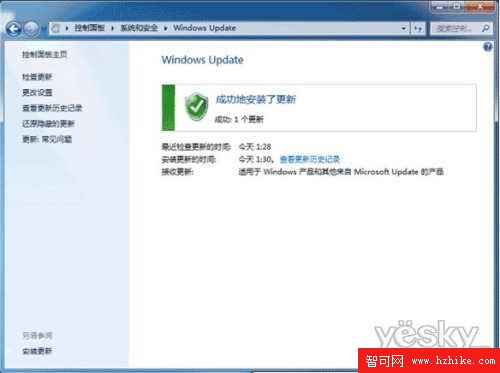Expand the arrow after 系统和安全 breadcrumb
The width and height of the screenshot is (500, 373).
coord(165,28)
